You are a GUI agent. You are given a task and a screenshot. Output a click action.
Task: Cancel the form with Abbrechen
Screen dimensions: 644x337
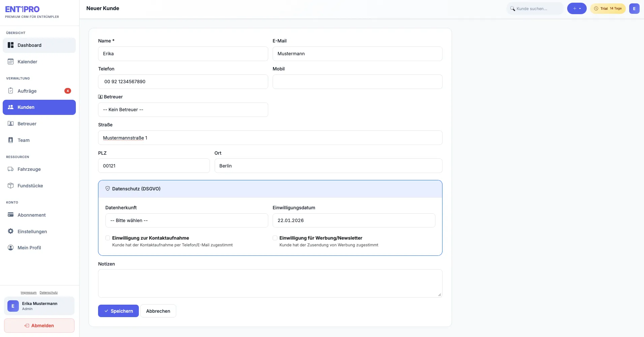(x=158, y=311)
